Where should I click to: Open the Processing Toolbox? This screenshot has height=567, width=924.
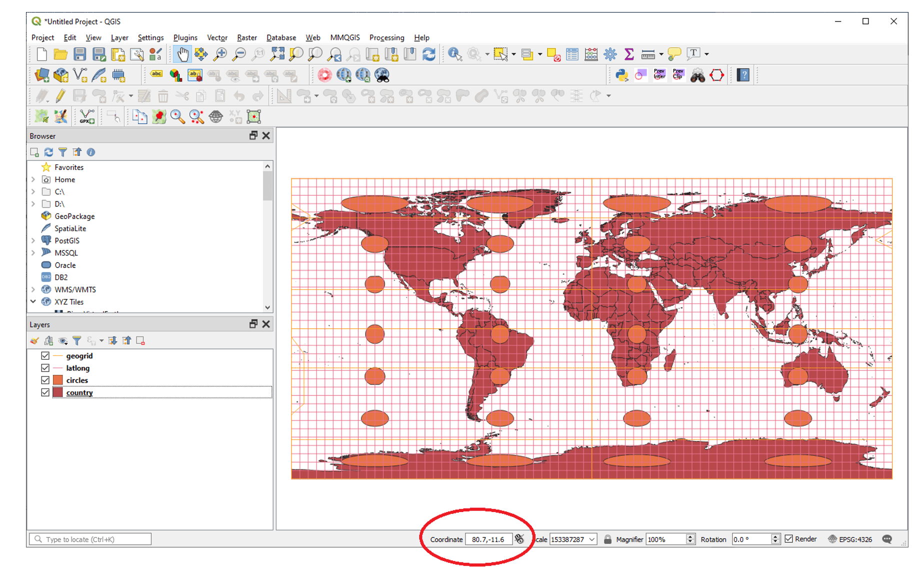(609, 54)
